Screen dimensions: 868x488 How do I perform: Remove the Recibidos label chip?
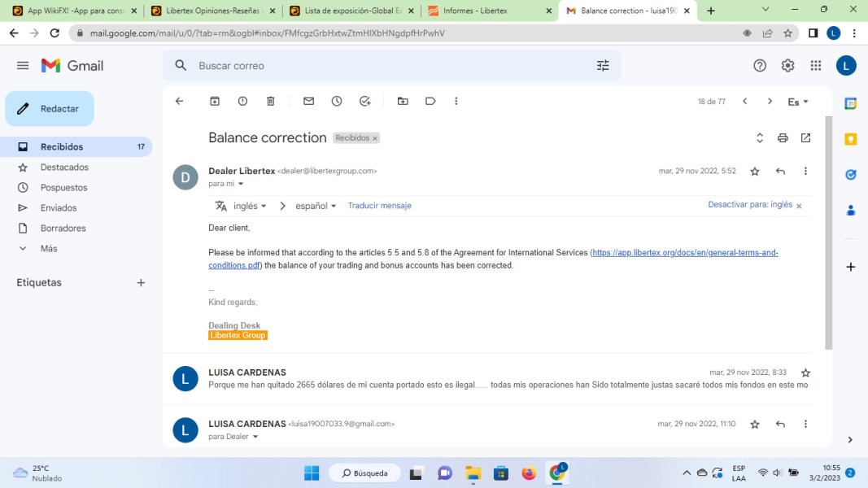pyautogui.click(x=375, y=138)
